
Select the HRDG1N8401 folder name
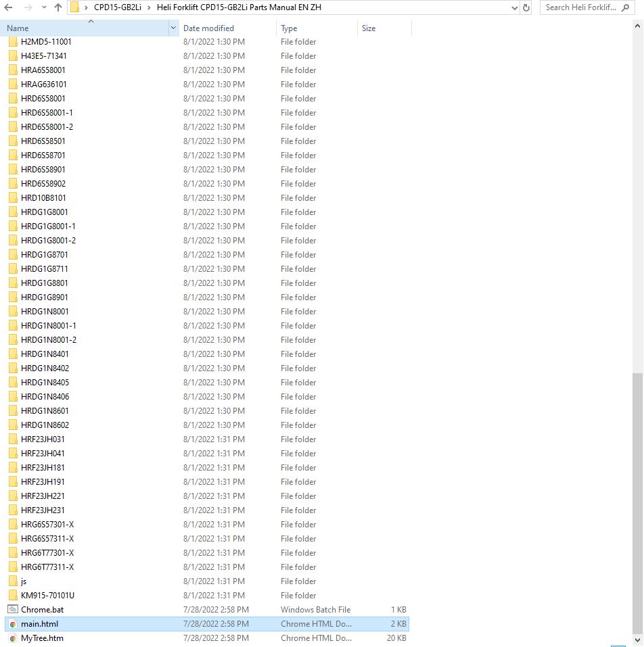[45, 354]
